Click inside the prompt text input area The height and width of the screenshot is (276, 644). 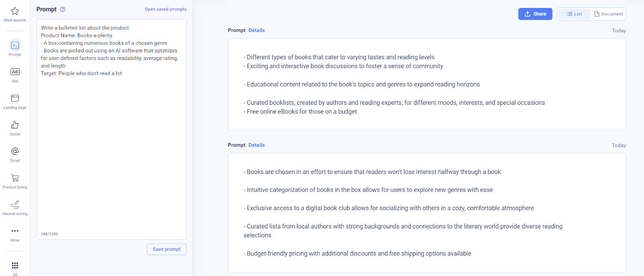point(111,129)
